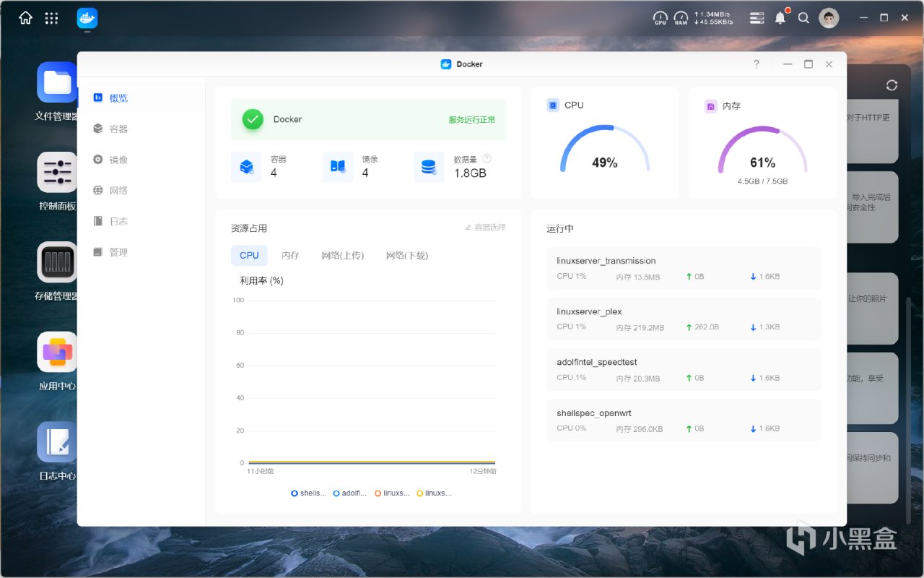Click the 利用率 (%) chart axis label
This screenshot has height=578, width=924.
pos(261,280)
